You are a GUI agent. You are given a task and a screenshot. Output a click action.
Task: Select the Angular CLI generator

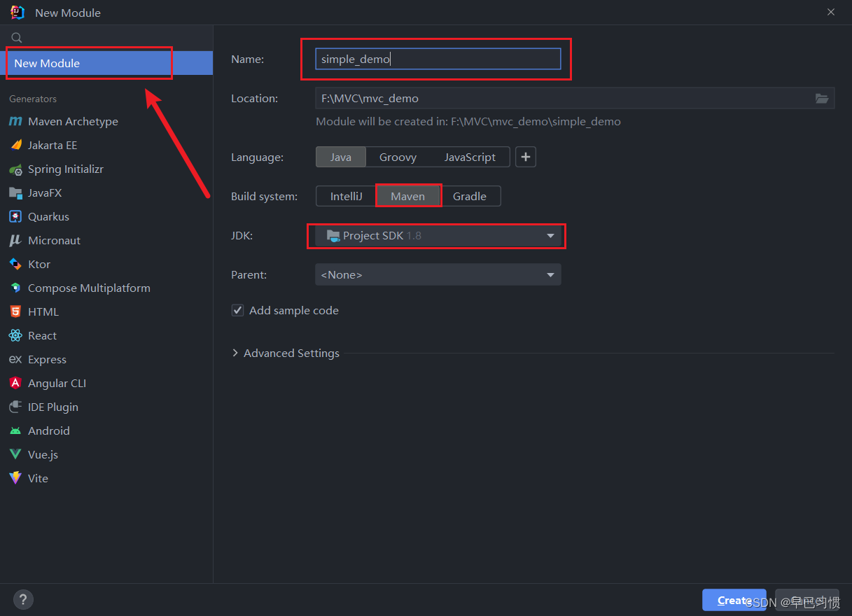(106, 383)
